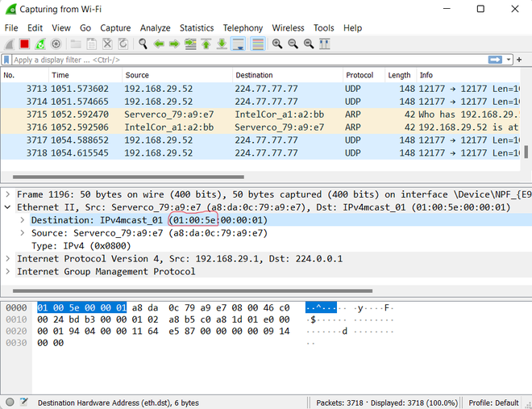Stop the running capture with red square
532x409 pixels.
(24, 44)
